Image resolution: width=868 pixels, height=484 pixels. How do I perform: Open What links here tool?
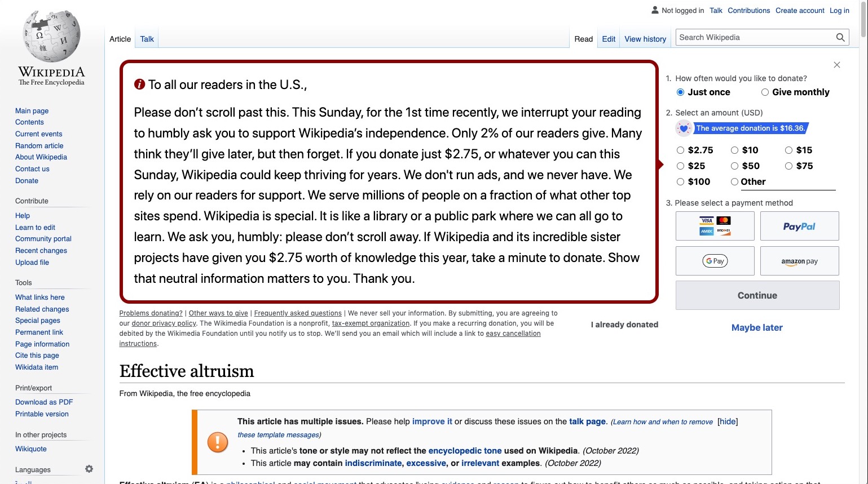coord(39,297)
